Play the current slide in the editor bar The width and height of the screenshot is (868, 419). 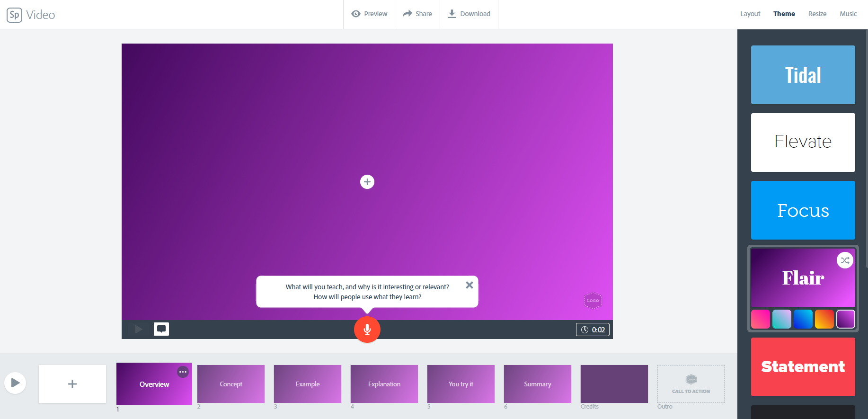pos(138,329)
